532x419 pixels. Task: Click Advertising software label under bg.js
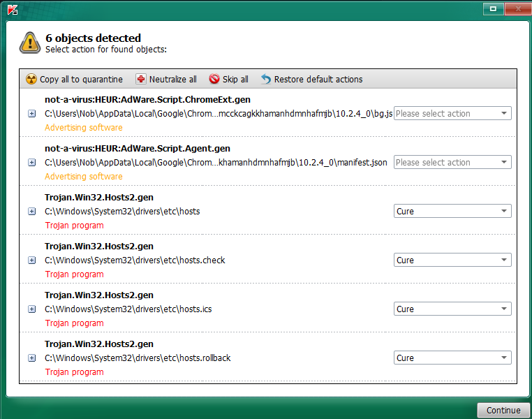click(84, 128)
